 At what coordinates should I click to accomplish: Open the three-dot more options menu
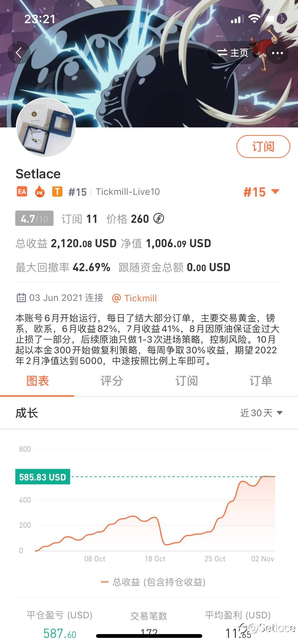coord(277,53)
